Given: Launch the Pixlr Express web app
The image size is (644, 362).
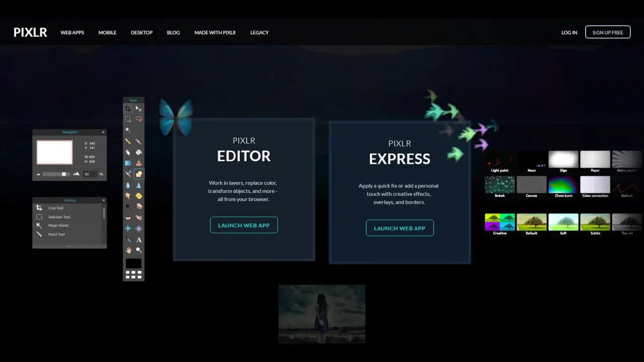Looking at the screenshot, I should 399,228.
